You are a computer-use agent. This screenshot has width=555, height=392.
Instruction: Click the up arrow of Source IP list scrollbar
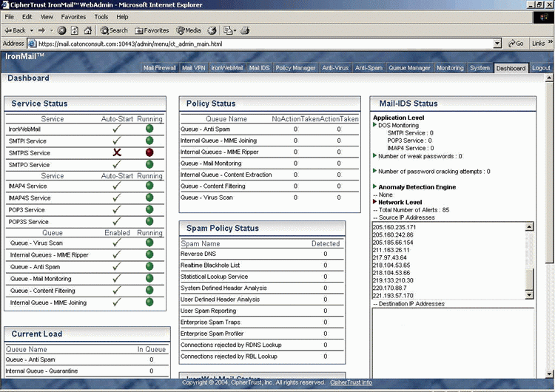(x=530, y=227)
